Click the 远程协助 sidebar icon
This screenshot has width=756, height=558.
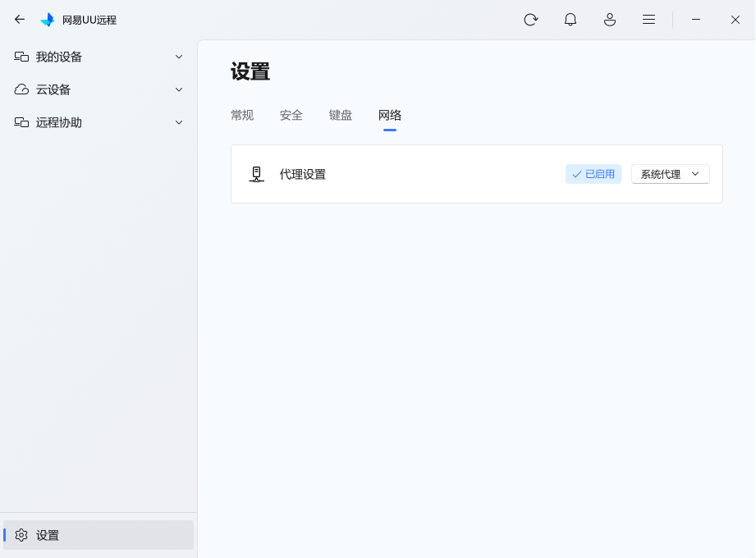click(x=21, y=122)
